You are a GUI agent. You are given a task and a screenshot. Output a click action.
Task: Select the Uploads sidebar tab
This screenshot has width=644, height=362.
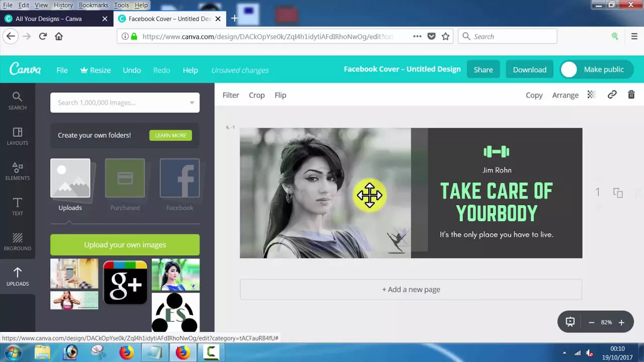click(x=18, y=277)
